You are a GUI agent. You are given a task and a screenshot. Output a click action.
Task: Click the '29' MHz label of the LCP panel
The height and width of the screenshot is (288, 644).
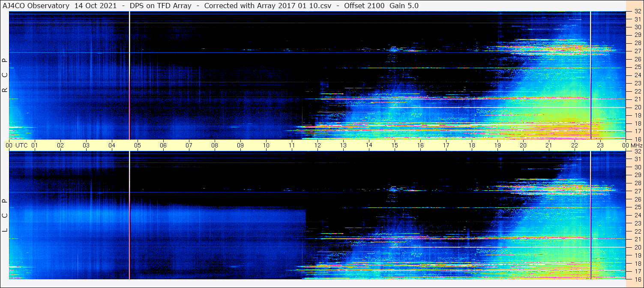pos(637,175)
